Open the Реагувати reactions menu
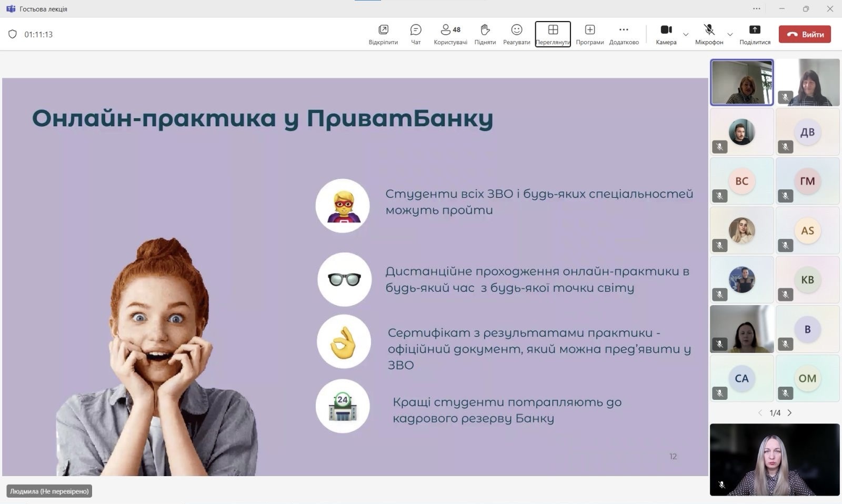This screenshot has width=842, height=504. (x=516, y=30)
